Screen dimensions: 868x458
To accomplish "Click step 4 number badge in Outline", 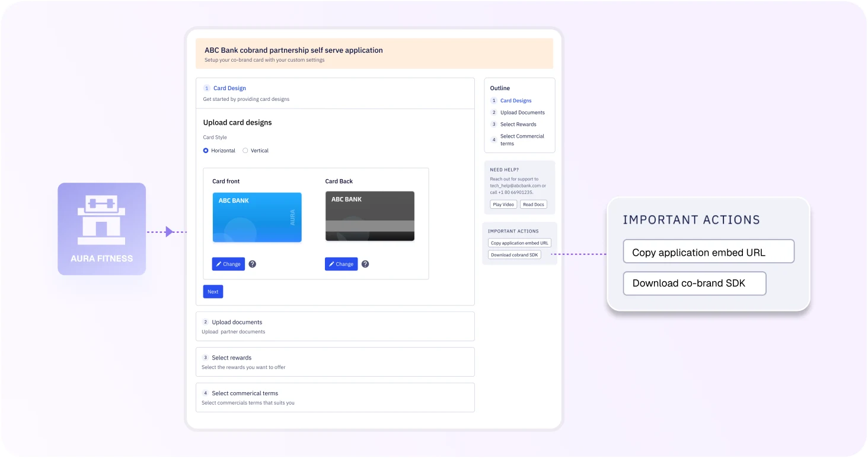I will [x=494, y=140].
